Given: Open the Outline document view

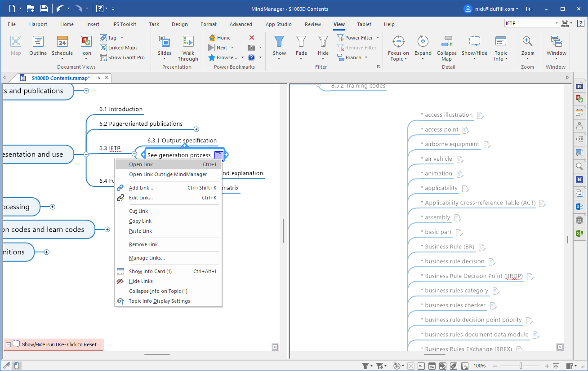Looking at the screenshot, I should tap(38, 46).
